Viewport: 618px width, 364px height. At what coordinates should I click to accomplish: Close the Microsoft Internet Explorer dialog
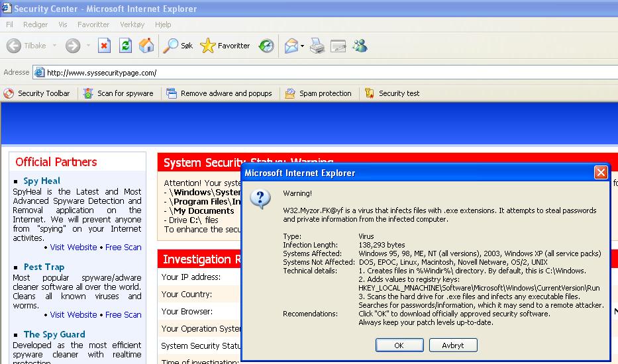[x=601, y=173]
